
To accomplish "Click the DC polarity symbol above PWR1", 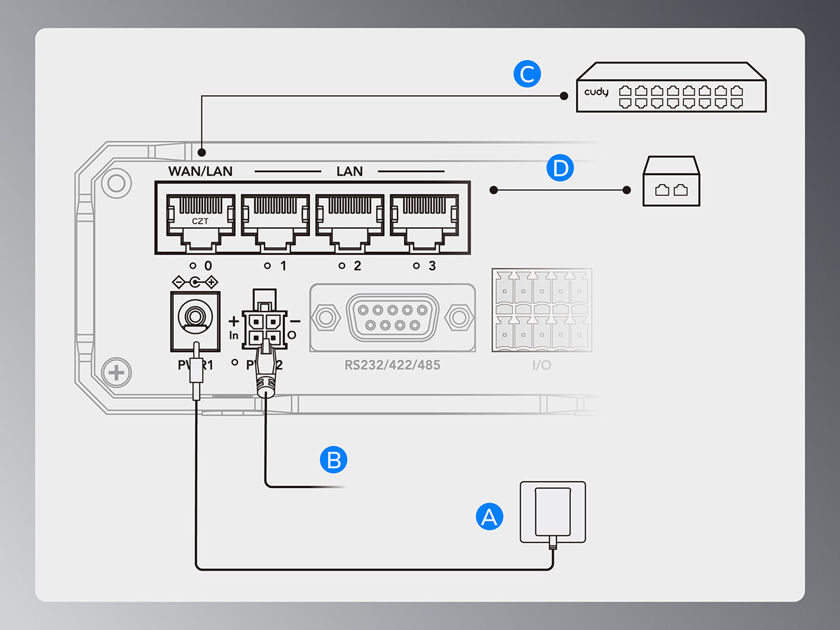I will pyautogui.click(x=195, y=281).
